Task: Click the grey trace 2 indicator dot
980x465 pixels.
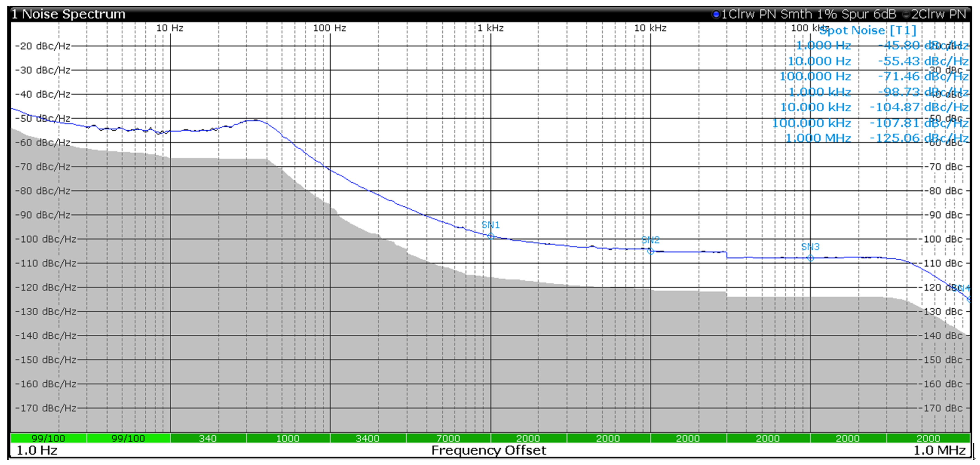Action: pyautogui.click(x=906, y=14)
